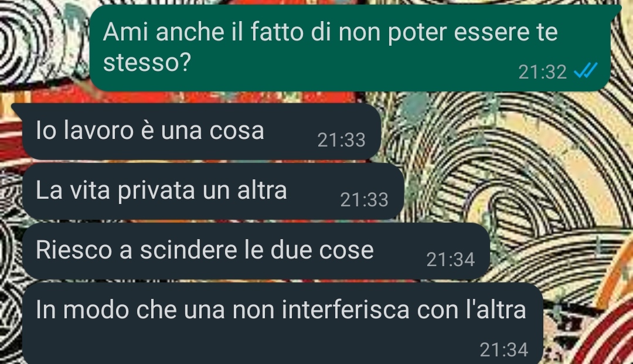Click 21:34 timestamp of the last message
The image size is (633, 364).
pyautogui.click(x=504, y=349)
